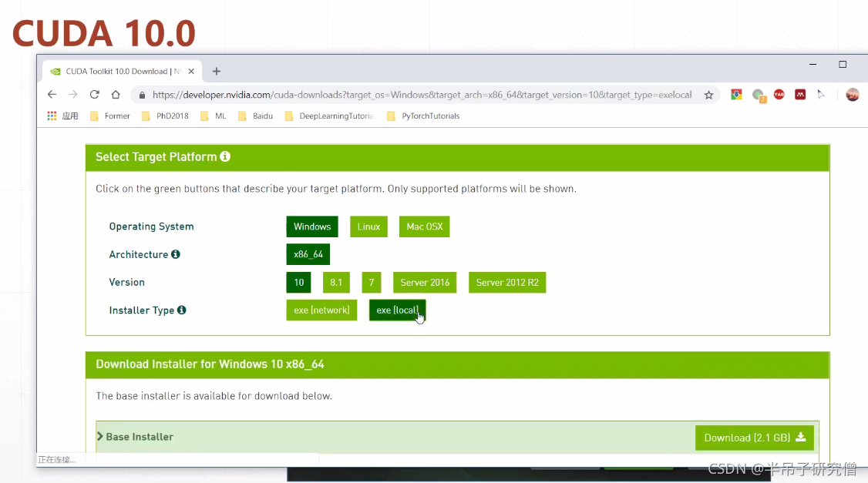This screenshot has height=483, width=868.
Task: Click the red round YAB extension icon
Action: tap(779, 95)
